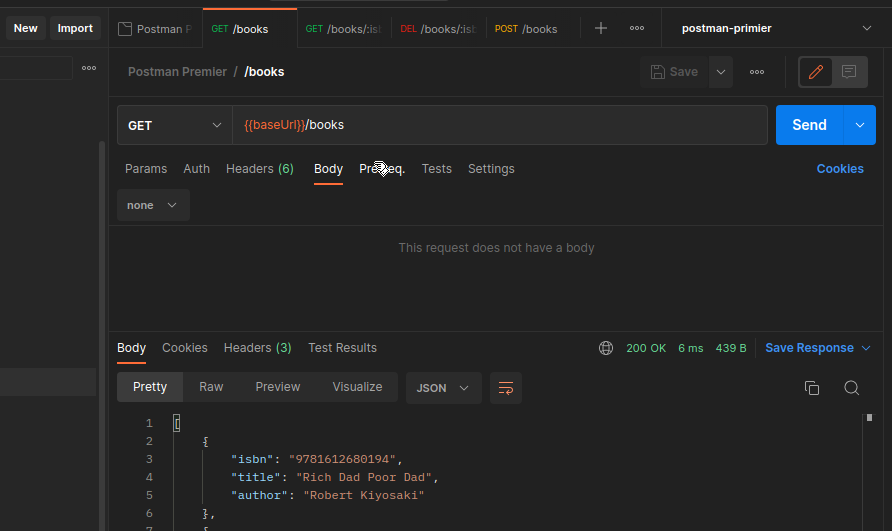
Task: Open response Cookies tab
Action: (x=184, y=348)
